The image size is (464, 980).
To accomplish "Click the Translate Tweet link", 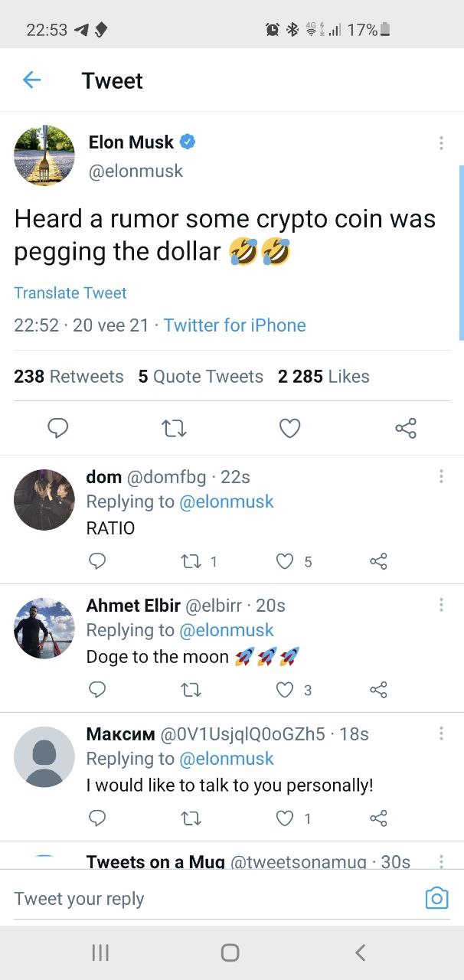I will click(70, 292).
